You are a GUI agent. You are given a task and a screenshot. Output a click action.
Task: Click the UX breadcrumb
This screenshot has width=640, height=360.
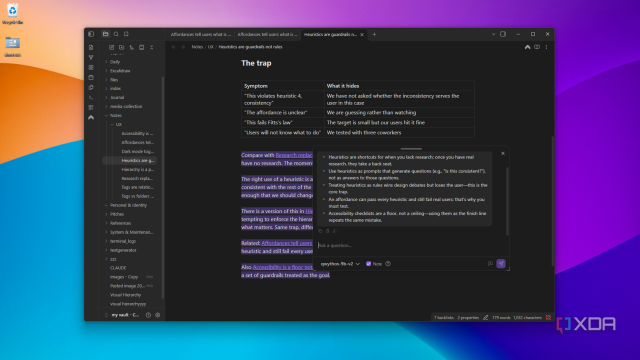click(211, 47)
